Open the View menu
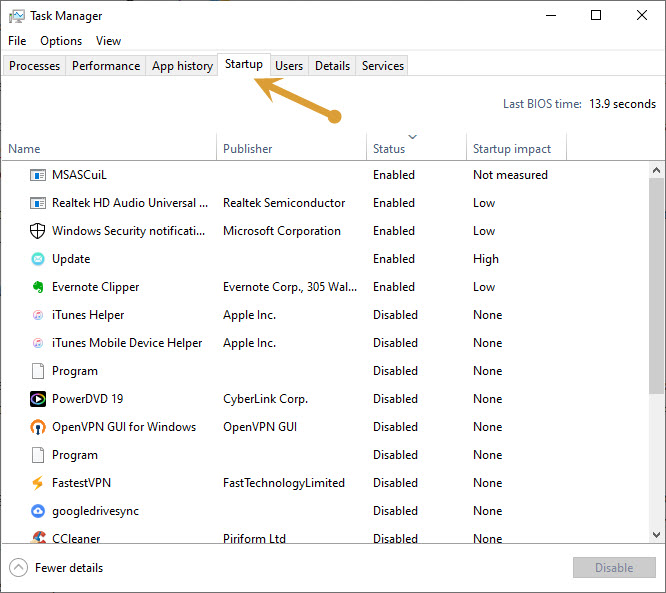Image resolution: width=666 pixels, height=593 pixels. (x=108, y=41)
